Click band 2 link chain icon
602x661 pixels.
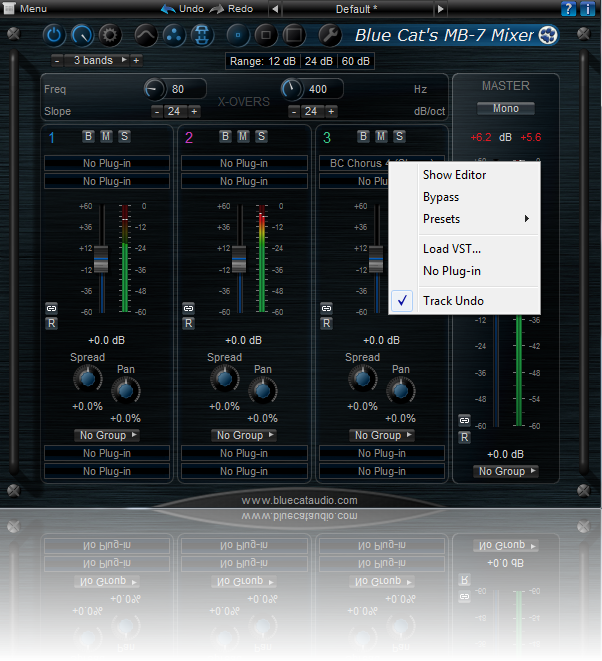tap(188, 309)
